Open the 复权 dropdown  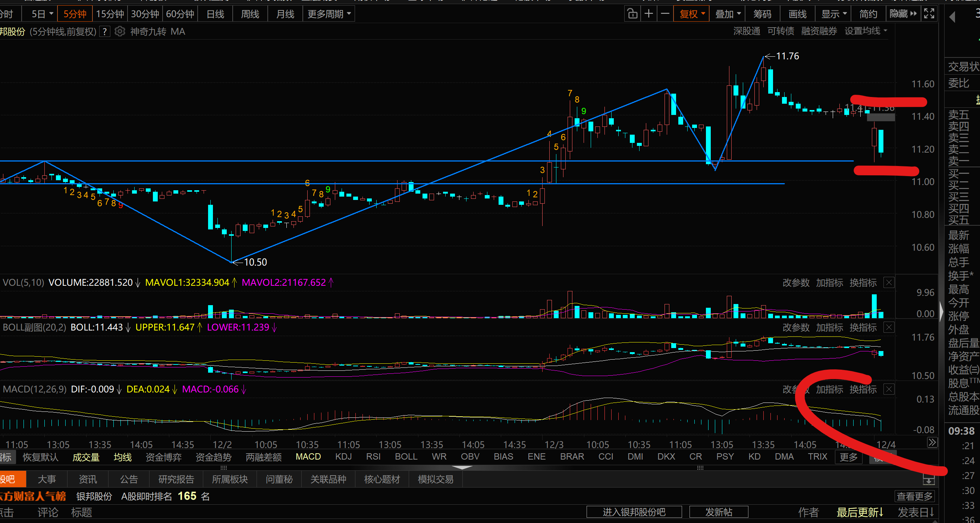click(x=692, y=14)
